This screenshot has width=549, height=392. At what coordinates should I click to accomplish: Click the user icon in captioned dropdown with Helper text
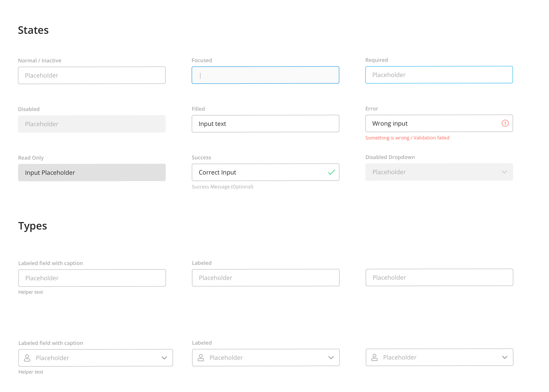point(27,358)
